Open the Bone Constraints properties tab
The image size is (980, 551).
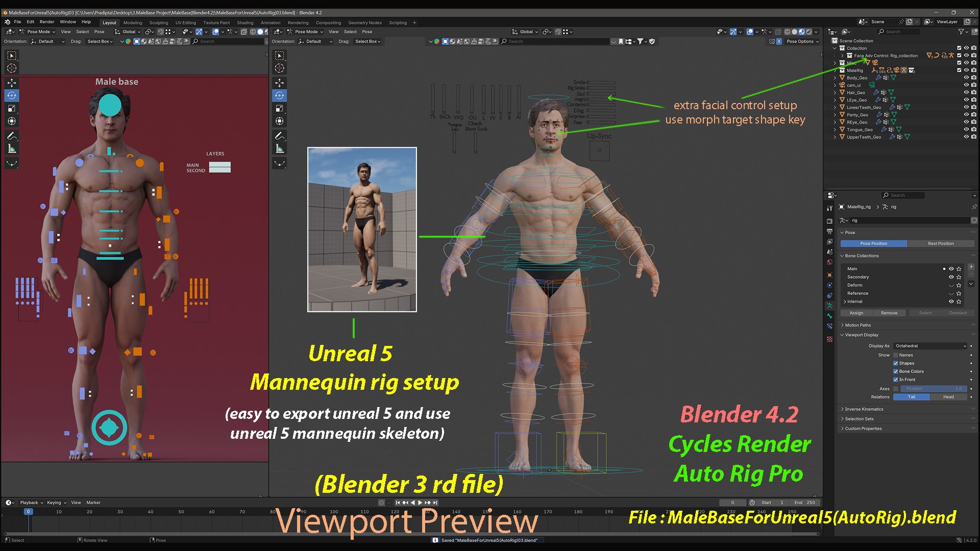coord(829,326)
